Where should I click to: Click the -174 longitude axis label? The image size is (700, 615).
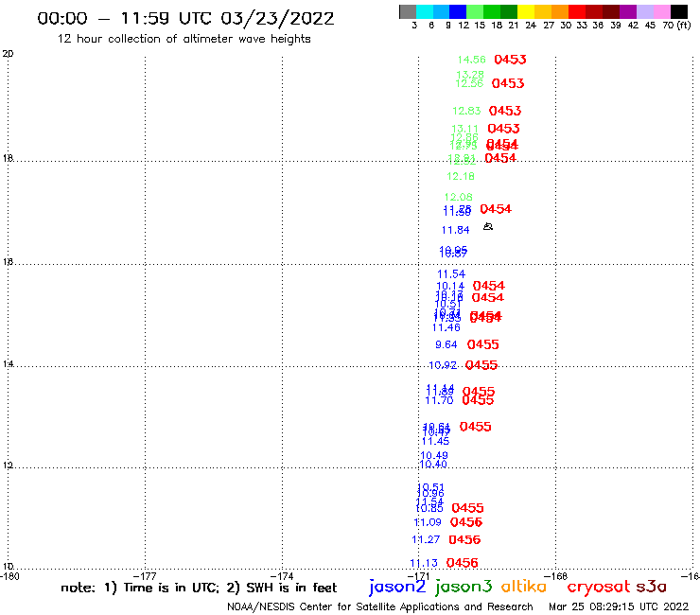282,576
